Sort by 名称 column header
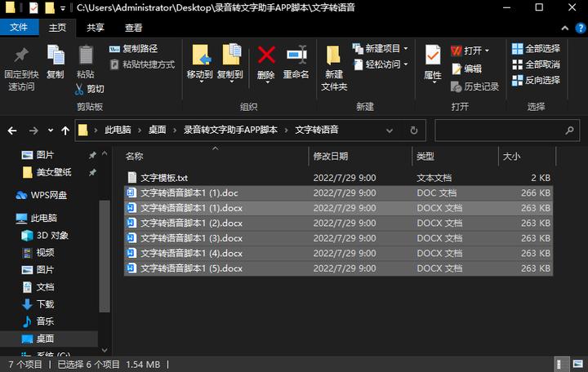 (x=134, y=156)
